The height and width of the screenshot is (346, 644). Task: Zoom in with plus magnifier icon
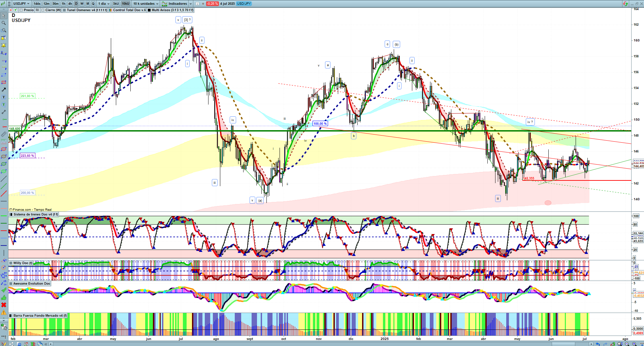(634, 344)
